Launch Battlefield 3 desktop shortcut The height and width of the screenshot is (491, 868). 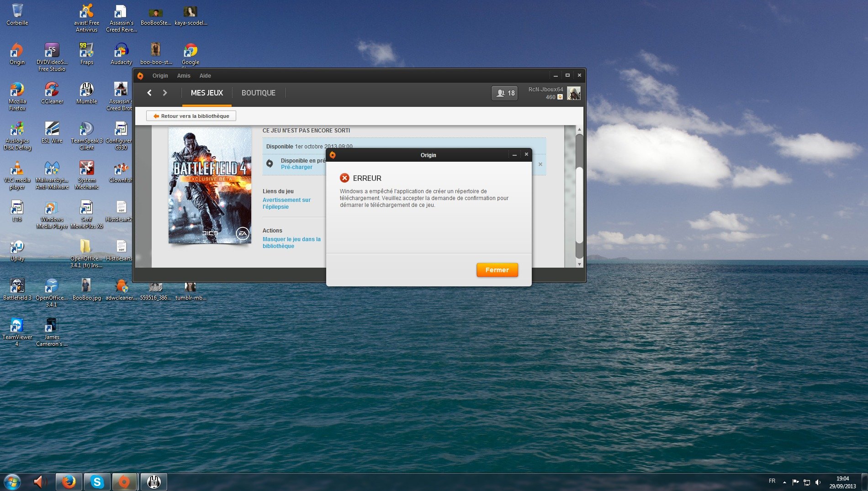coord(17,290)
